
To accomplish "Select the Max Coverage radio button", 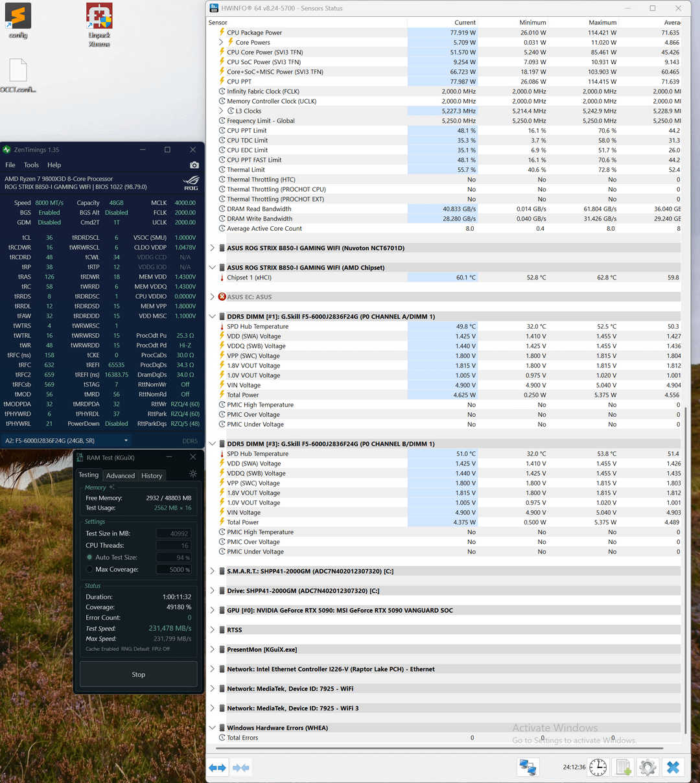I will coord(89,569).
